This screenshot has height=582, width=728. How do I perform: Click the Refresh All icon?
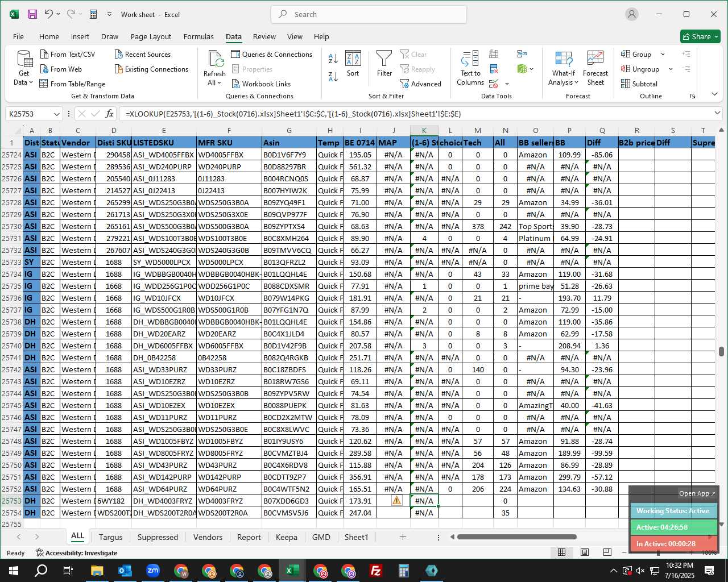click(x=216, y=59)
